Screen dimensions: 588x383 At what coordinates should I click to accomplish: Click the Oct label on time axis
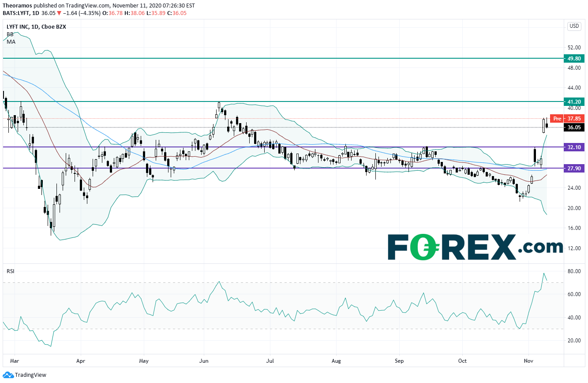click(463, 360)
